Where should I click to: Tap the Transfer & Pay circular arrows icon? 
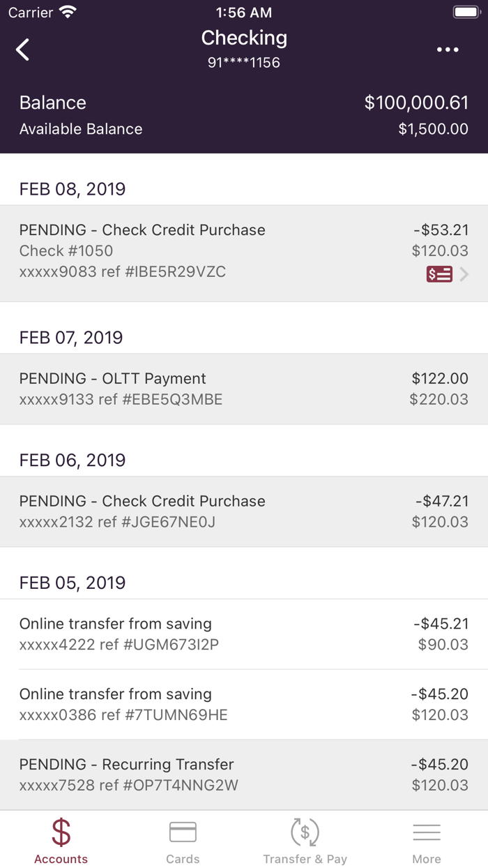coord(305,830)
